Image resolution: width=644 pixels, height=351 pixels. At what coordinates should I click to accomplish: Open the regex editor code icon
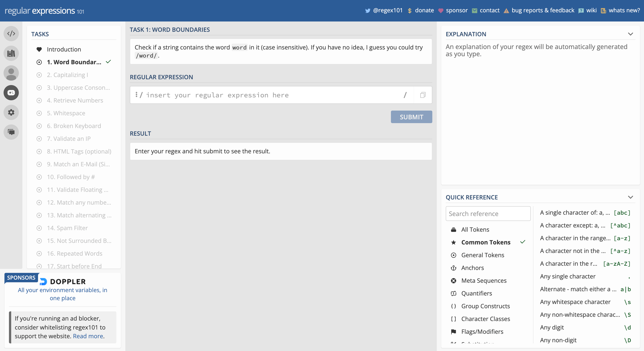(11, 34)
